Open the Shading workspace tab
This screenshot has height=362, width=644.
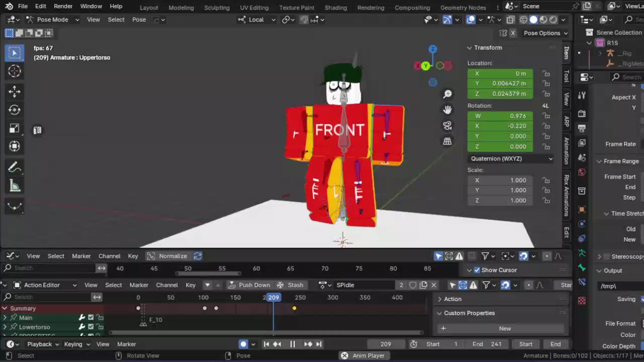point(335,7)
